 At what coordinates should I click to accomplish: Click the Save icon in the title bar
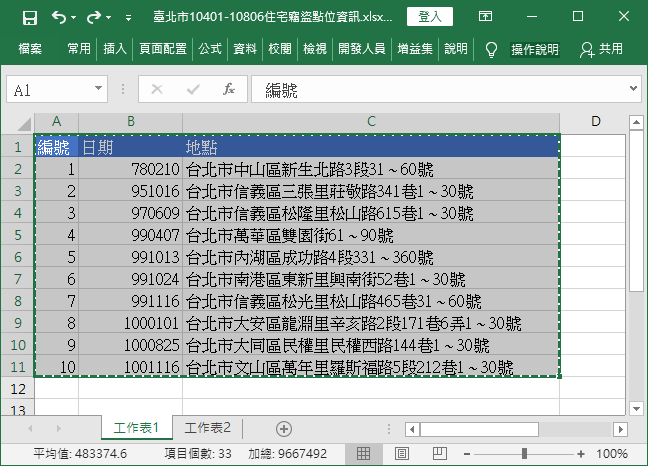[x=30, y=18]
